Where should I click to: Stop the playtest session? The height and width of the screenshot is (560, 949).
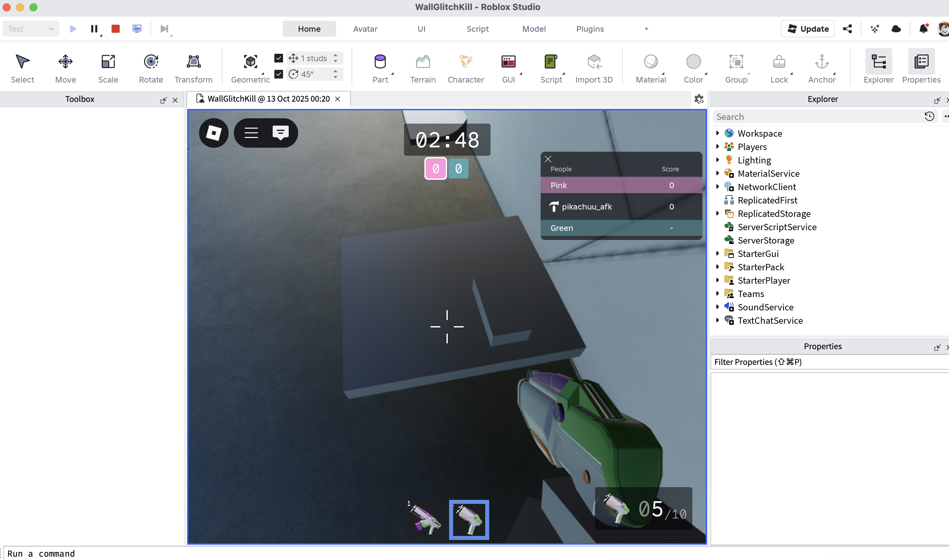116,29
